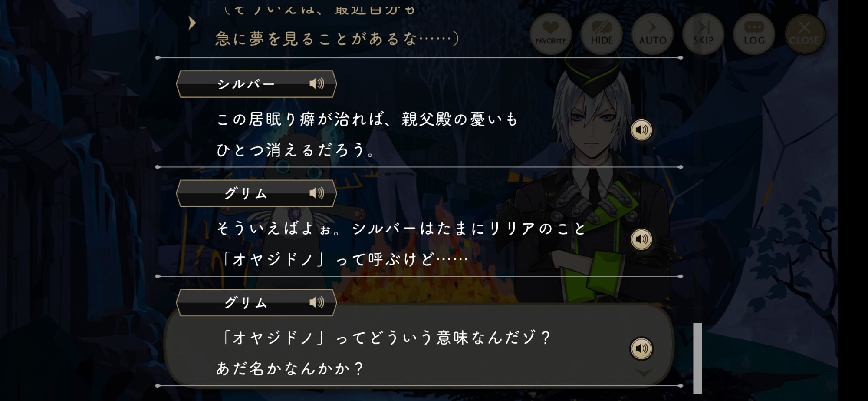Tap the FAVORITE heart button
868x401 pixels.
pyautogui.click(x=550, y=34)
